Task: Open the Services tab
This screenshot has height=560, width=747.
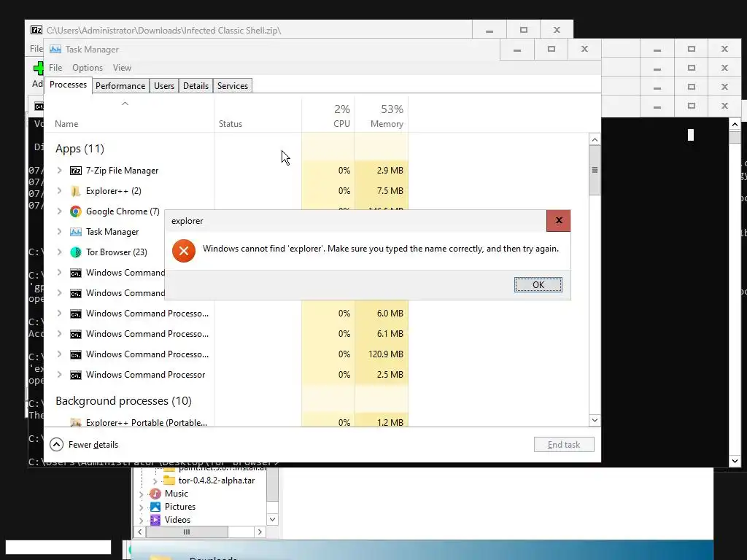Action: [x=233, y=86]
